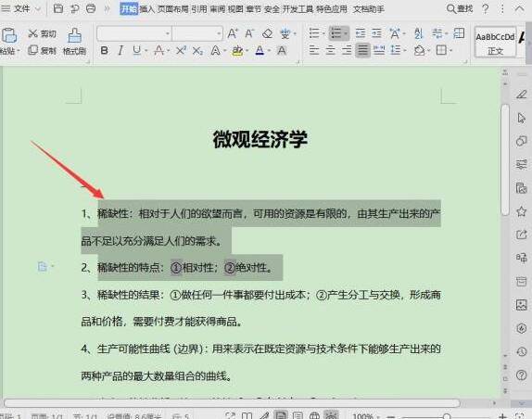Select justify text alignment
This screenshot has width=532, height=419.
coord(362,51)
